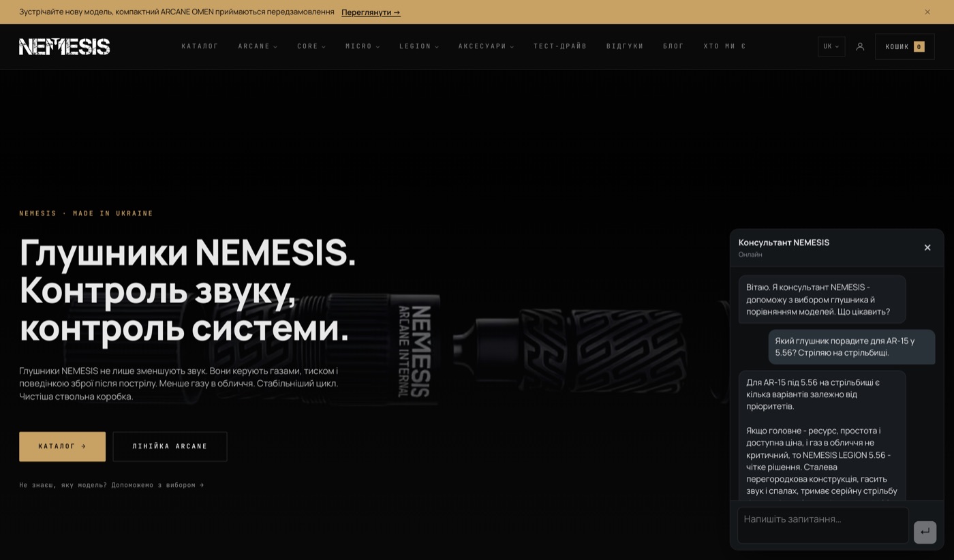Expand the CORE menu dropdown
The height and width of the screenshot is (560, 954).
311,46
